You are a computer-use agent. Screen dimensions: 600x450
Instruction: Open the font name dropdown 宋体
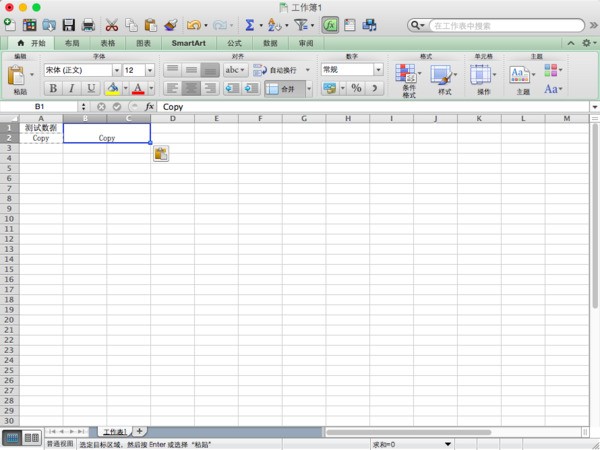pyautogui.click(x=82, y=70)
